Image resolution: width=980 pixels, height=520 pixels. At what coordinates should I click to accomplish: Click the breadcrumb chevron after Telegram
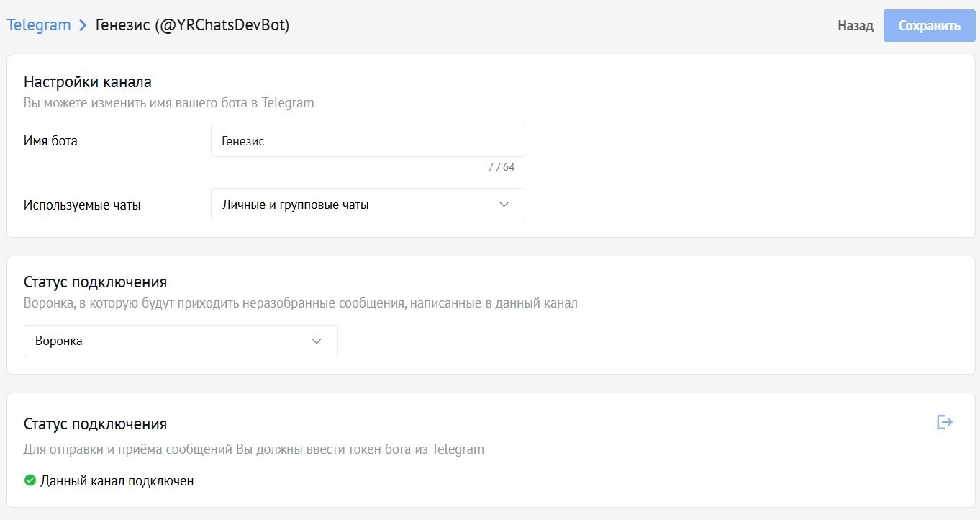click(83, 25)
